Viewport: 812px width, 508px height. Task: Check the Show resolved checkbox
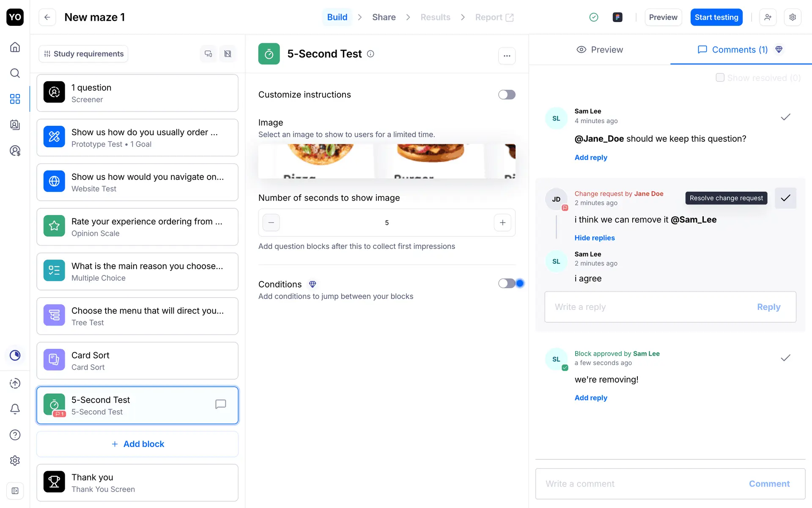[x=720, y=77]
